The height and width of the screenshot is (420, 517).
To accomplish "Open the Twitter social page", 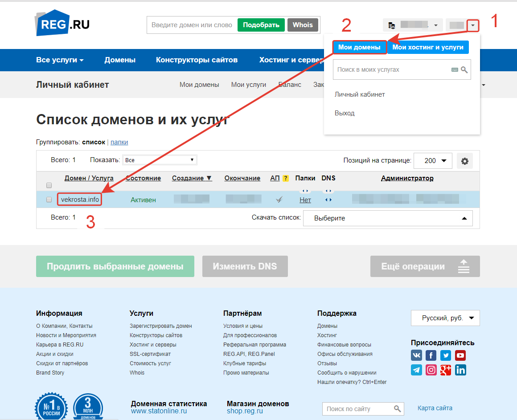I will point(445,355).
